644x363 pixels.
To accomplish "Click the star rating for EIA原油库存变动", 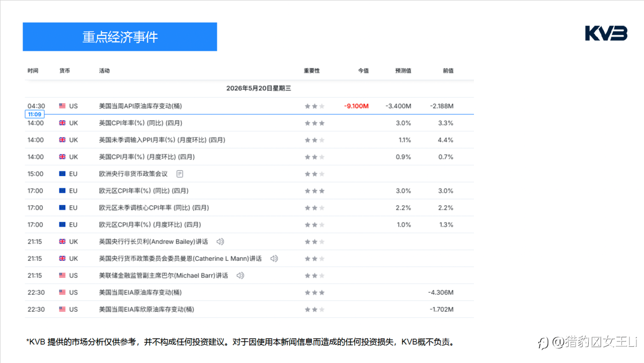I will pyautogui.click(x=314, y=293).
